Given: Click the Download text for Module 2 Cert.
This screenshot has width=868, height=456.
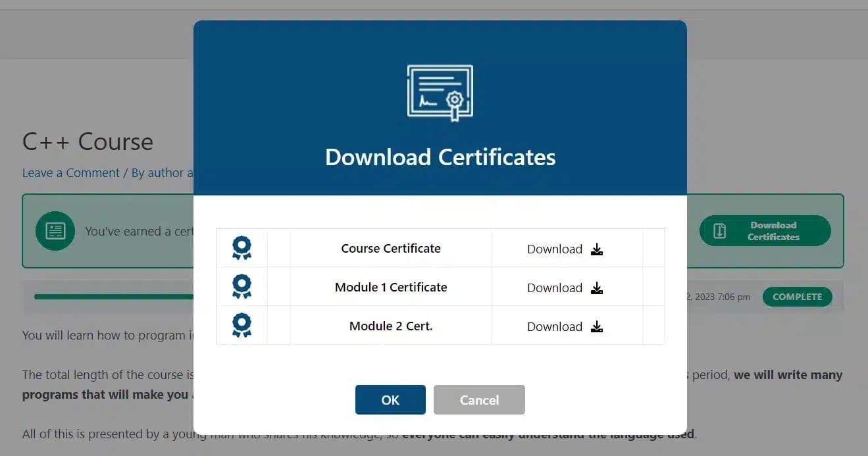Looking at the screenshot, I should tap(555, 326).
